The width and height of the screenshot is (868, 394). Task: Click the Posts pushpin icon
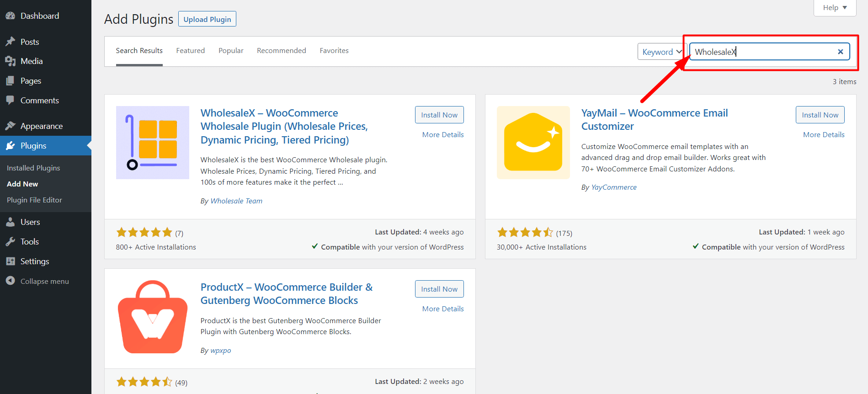click(11, 42)
